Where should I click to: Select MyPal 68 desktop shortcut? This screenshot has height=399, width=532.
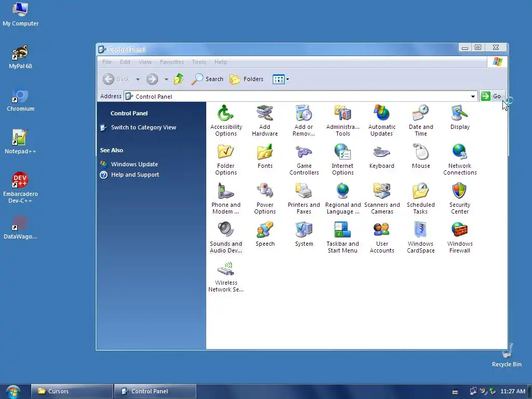20,57
